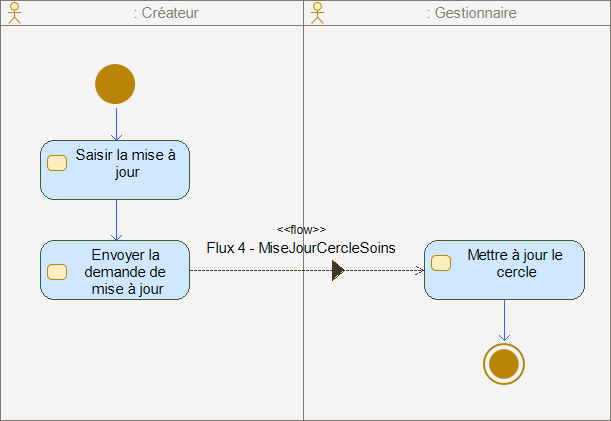Click the <<flow>> stereotype label

(301, 229)
